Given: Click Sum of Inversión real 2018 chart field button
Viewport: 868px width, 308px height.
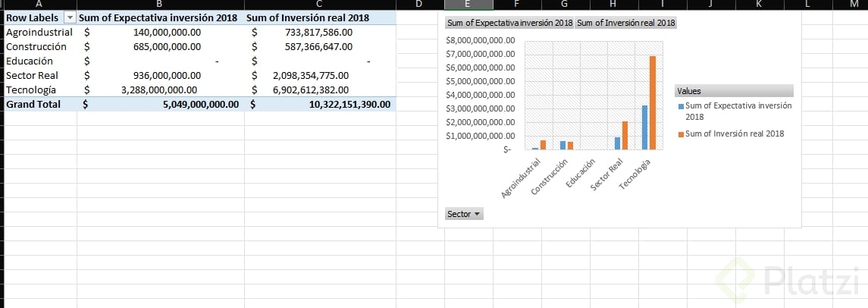Looking at the screenshot, I should pyautogui.click(x=626, y=24).
